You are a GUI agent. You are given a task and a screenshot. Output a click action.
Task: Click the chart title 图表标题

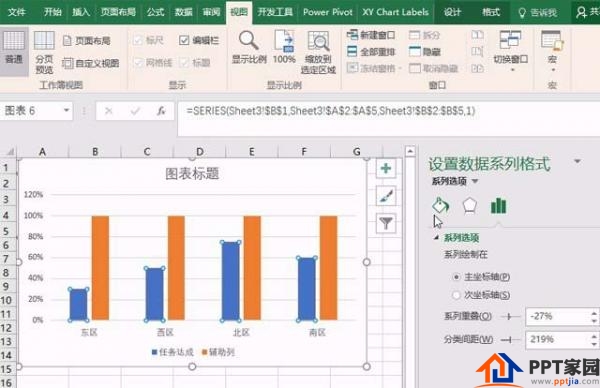192,174
